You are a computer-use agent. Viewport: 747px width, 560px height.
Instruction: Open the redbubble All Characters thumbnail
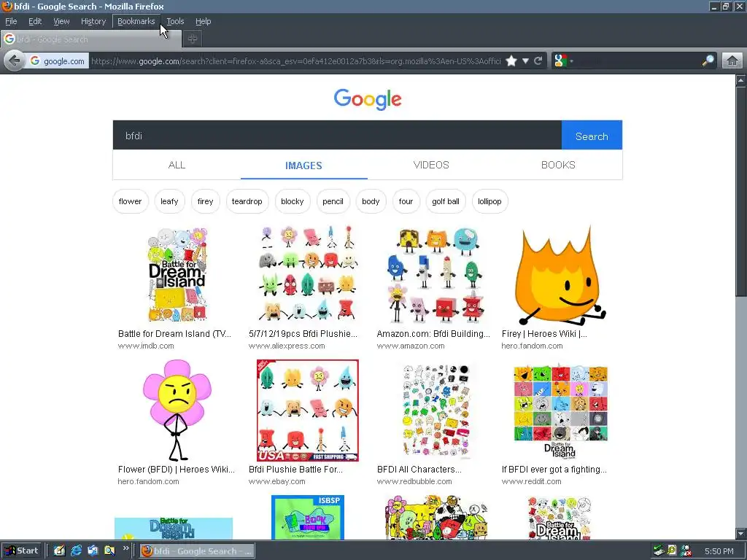[436, 411]
